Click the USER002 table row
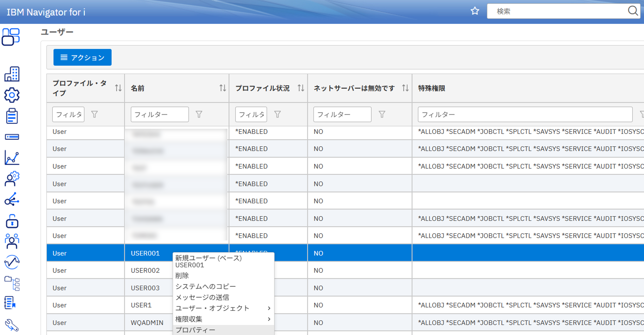644x335 pixels. (x=145, y=270)
